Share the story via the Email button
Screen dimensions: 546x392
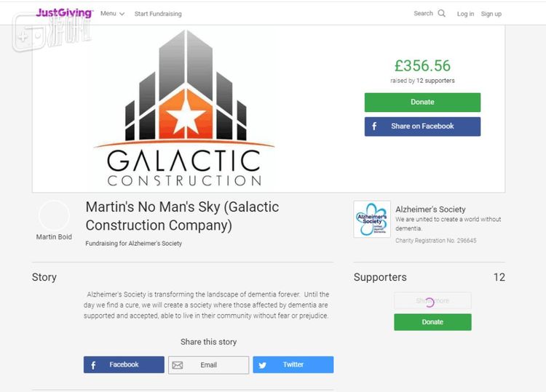click(208, 365)
